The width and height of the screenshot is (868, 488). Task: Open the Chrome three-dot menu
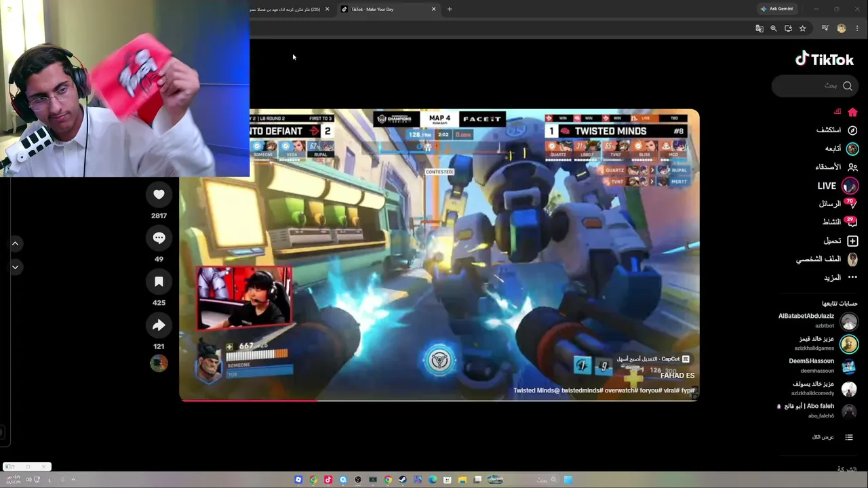(x=858, y=28)
